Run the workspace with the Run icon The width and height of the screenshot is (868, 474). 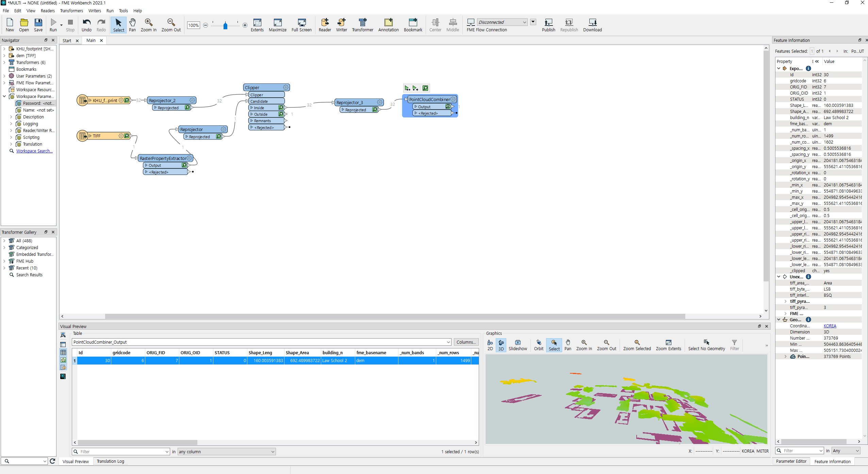tap(53, 25)
